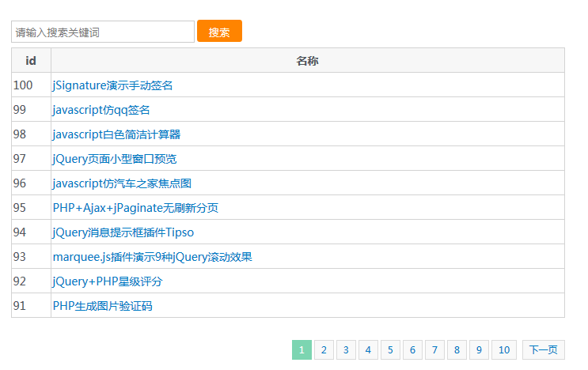588x370 pixels.
Task: Click the search keyword input field
Action: pos(103,32)
